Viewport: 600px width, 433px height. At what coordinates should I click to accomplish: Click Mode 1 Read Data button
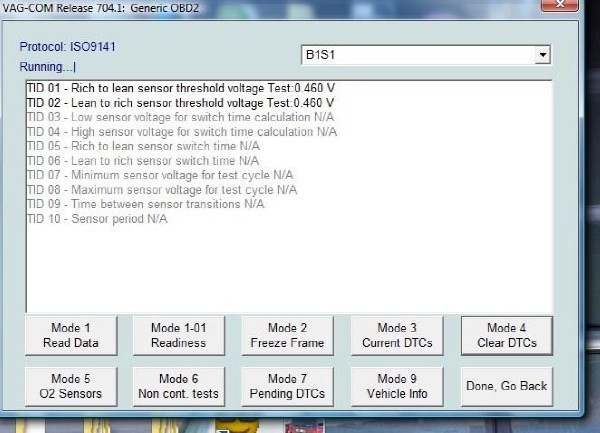point(71,335)
